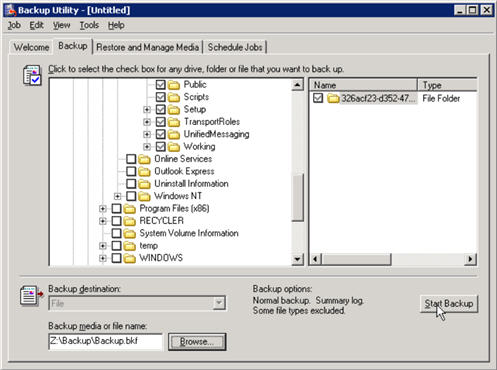
Task: Click the UnifiedMessaging folder icon
Action: 174,134
